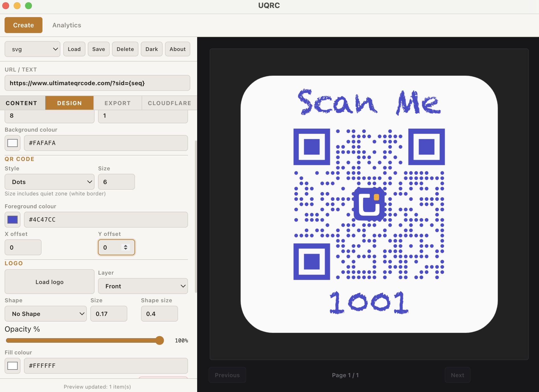Focus the URL / TEXT input field
The image size is (539, 392).
pos(97,83)
